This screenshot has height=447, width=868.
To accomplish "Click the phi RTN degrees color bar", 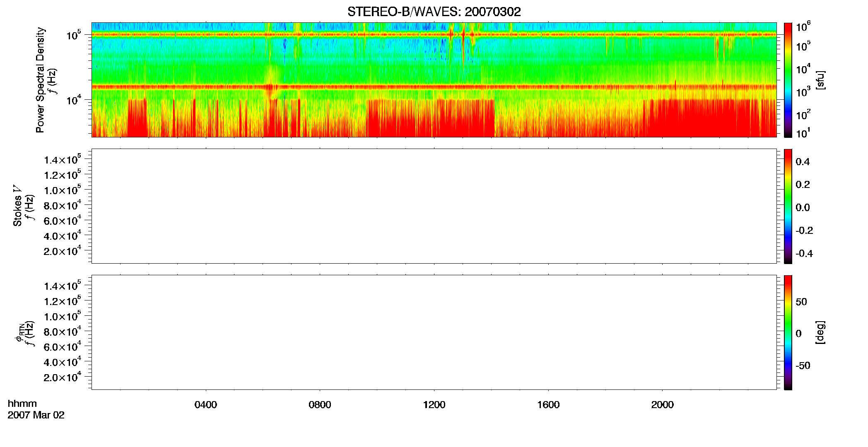I will [788, 332].
